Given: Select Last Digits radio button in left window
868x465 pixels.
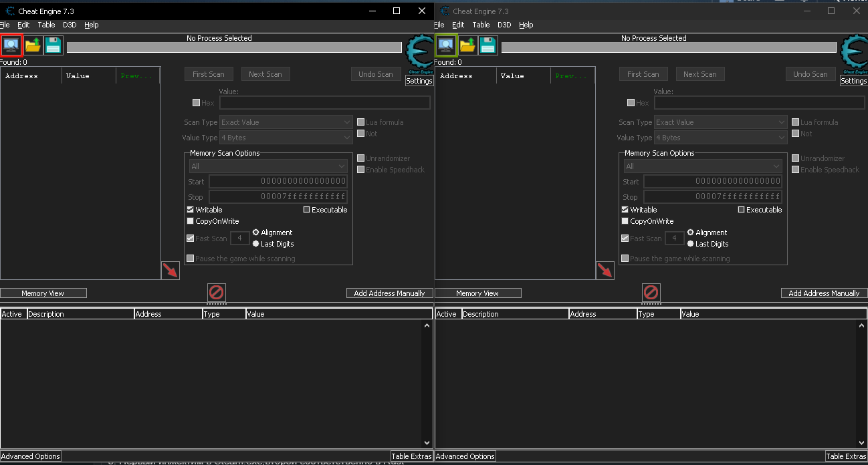Looking at the screenshot, I should pyautogui.click(x=256, y=244).
